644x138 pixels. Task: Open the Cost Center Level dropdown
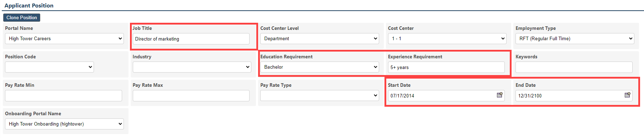320,38
